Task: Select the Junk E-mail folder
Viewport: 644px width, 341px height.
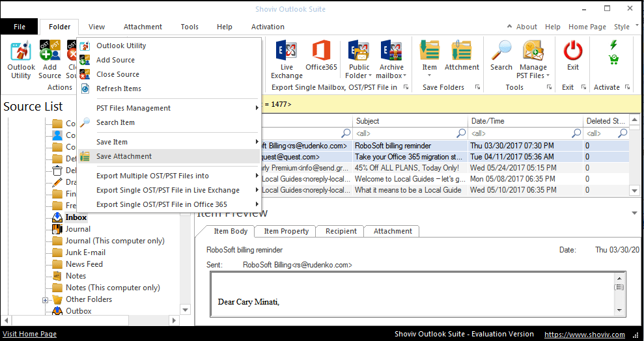Action: point(85,252)
